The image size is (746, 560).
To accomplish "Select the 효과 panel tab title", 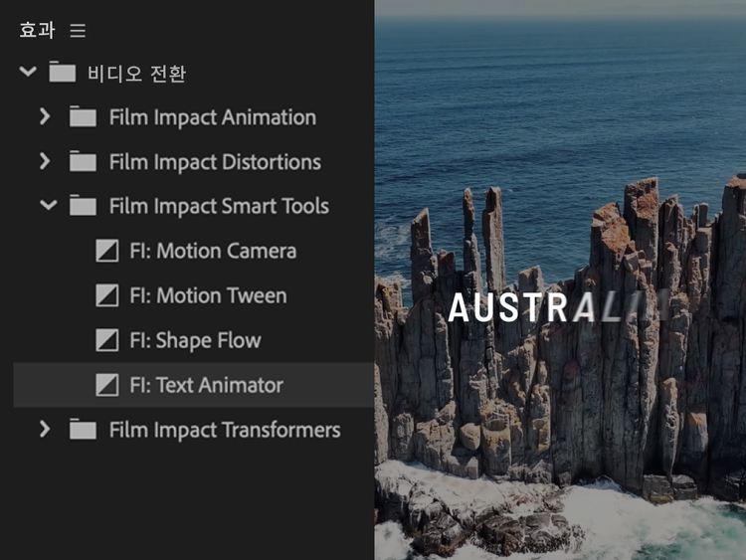I will [37, 30].
